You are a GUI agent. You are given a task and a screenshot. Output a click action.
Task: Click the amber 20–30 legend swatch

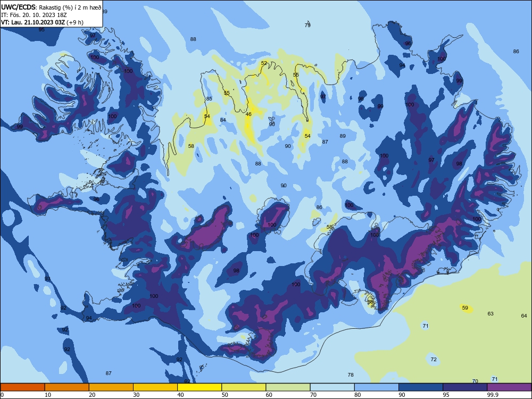pyautogui.click(x=111, y=387)
